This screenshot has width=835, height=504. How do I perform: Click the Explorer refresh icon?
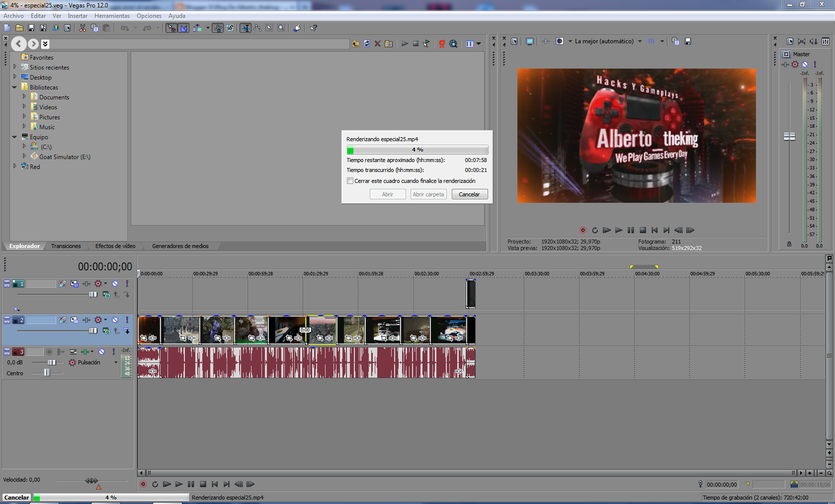coord(367,44)
